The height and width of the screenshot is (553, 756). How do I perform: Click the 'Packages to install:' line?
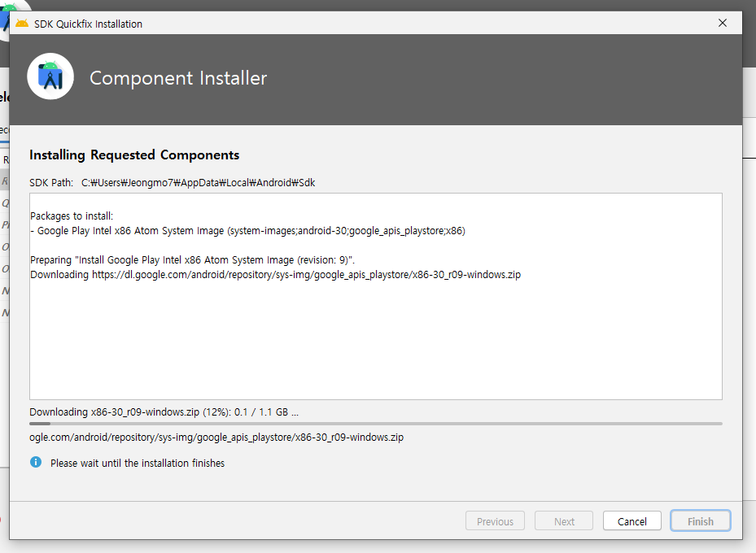pos(72,216)
